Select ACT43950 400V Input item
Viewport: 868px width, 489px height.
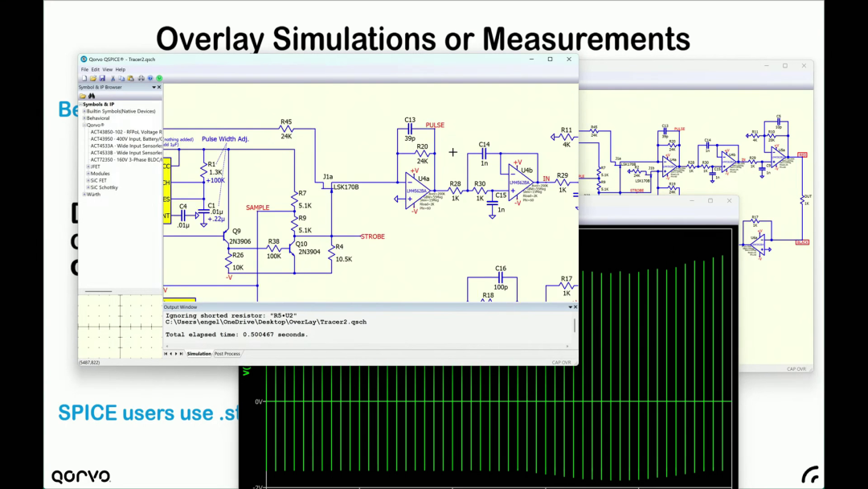pos(126,139)
